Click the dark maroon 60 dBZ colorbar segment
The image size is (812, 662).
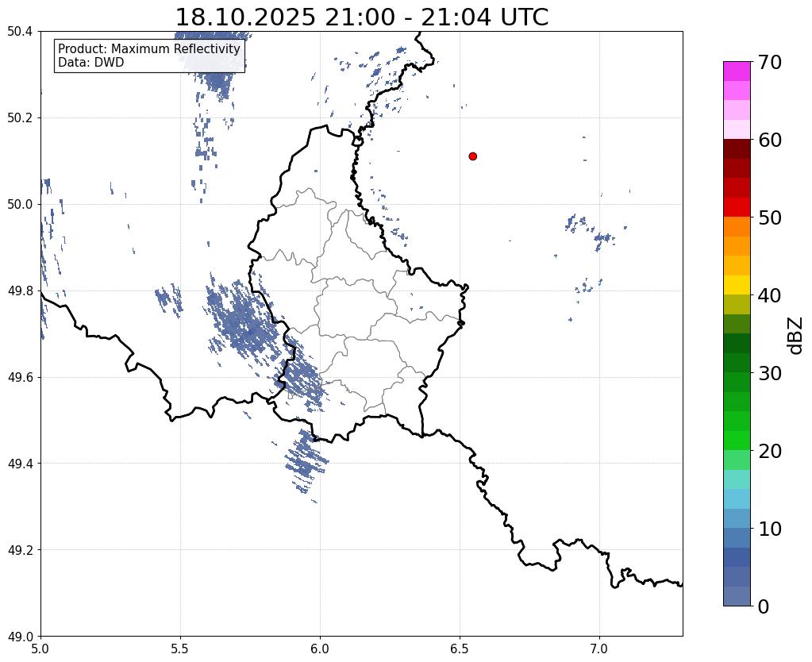(737, 148)
